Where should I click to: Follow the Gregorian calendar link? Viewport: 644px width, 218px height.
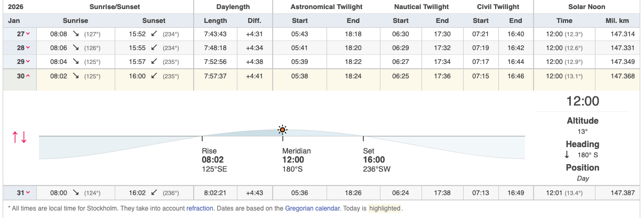pyautogui.click(x=312, y=208)
